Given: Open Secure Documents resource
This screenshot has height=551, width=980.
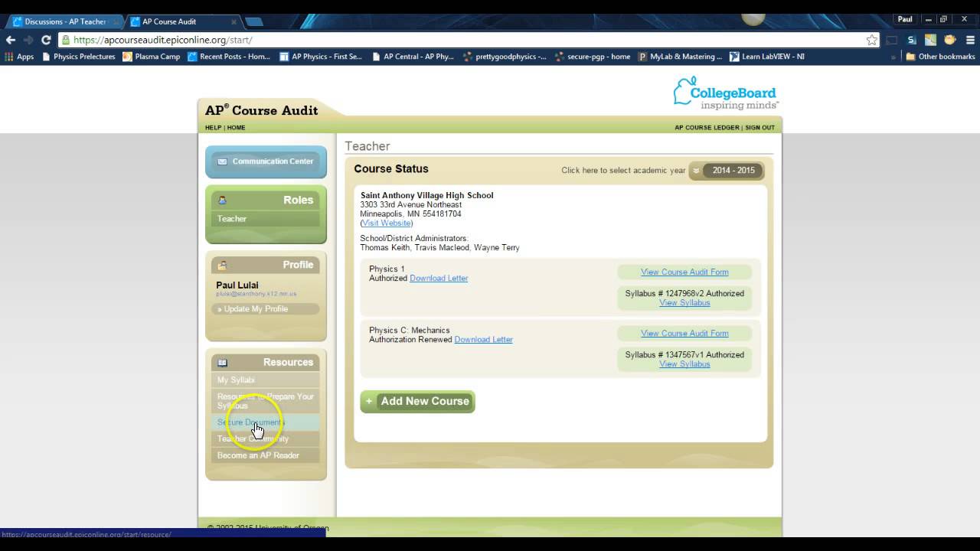Looking at the screenshot, I should (x=266, y=422).
